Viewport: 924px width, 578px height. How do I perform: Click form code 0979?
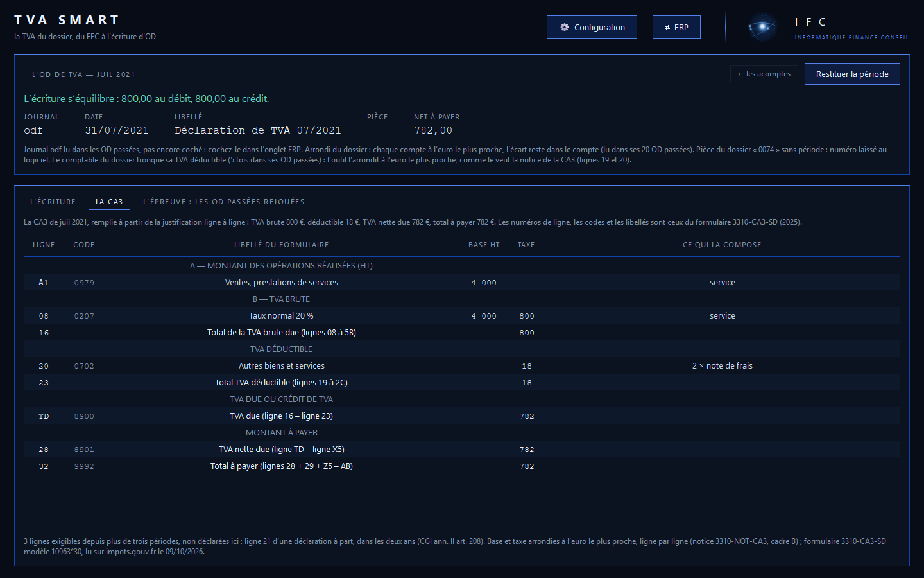84,283
